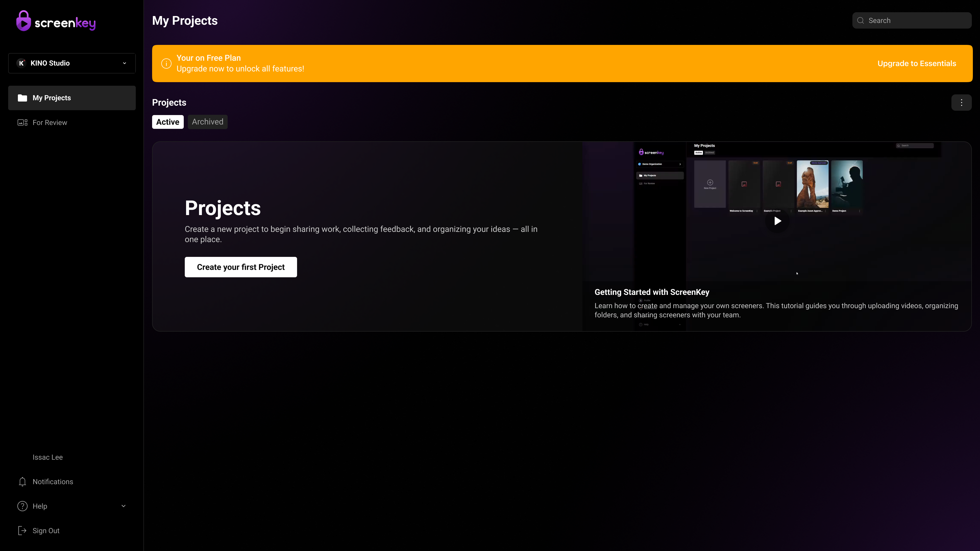
Task: Play the Getting Started with ScreenKey video
Action: (777, 221)
